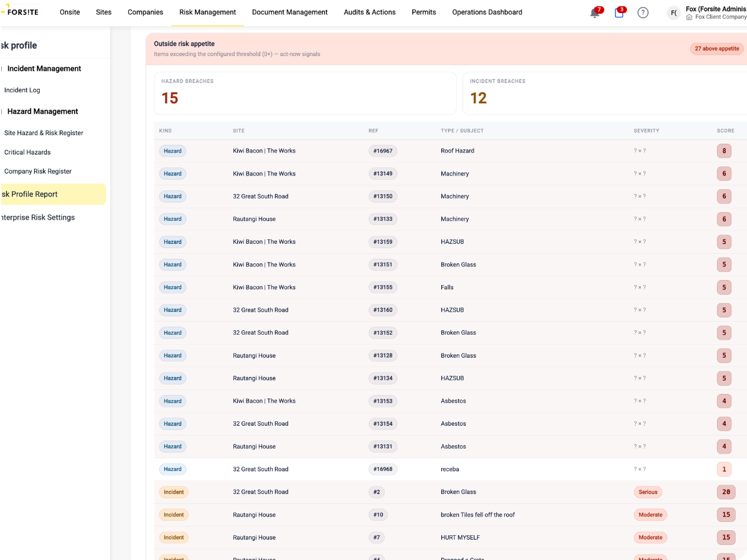Click the Forsite logo
The height and width of the screenshot is (560, 747).
[x=19, y=12]
